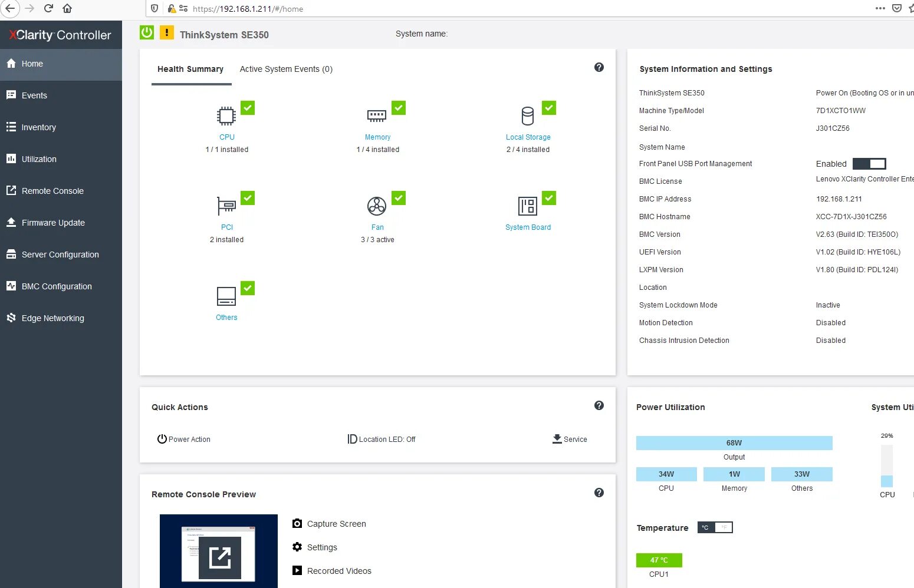Click the browser back arrow

(9, 8)
